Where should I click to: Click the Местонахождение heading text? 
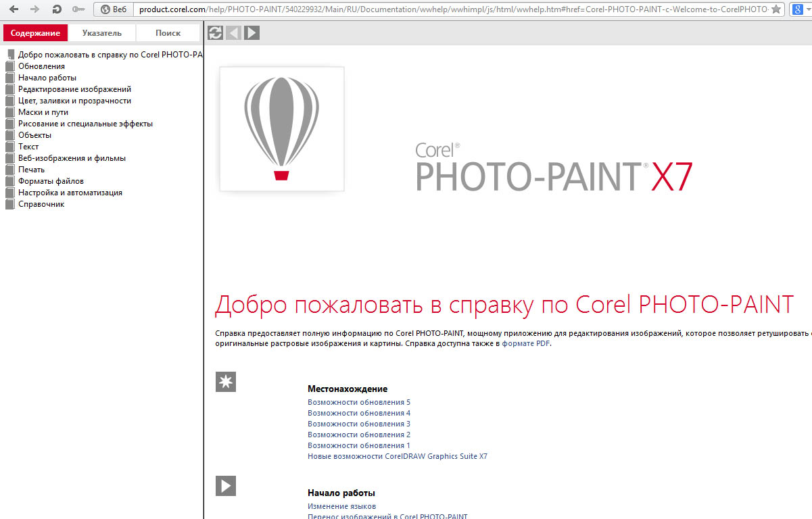click(x=348, y=389)
